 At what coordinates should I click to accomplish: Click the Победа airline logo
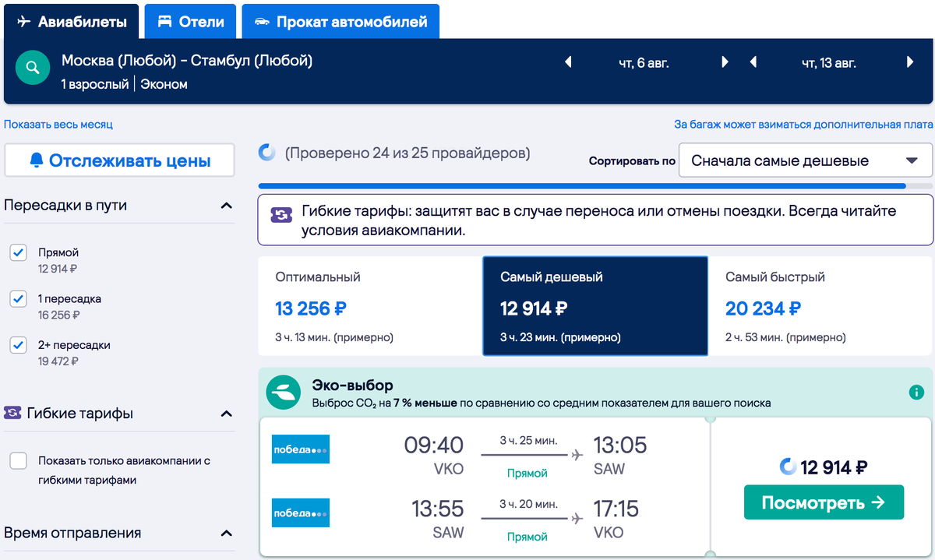click(300, 449)
